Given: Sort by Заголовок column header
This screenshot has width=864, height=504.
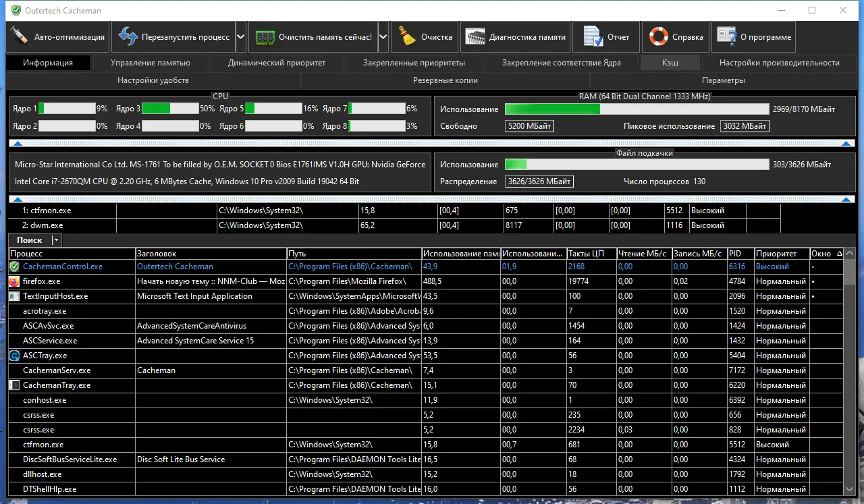Looking at the screenshot, I should (x=211, y=254).
